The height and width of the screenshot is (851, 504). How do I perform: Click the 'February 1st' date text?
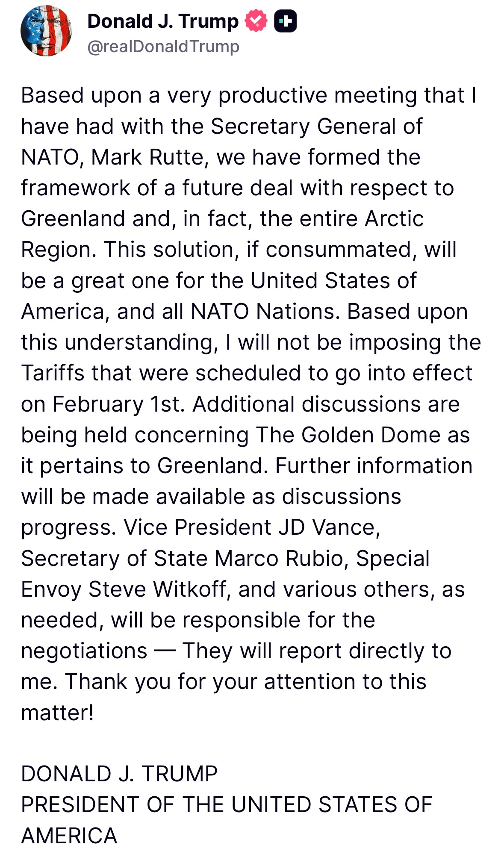coord(119,404)
